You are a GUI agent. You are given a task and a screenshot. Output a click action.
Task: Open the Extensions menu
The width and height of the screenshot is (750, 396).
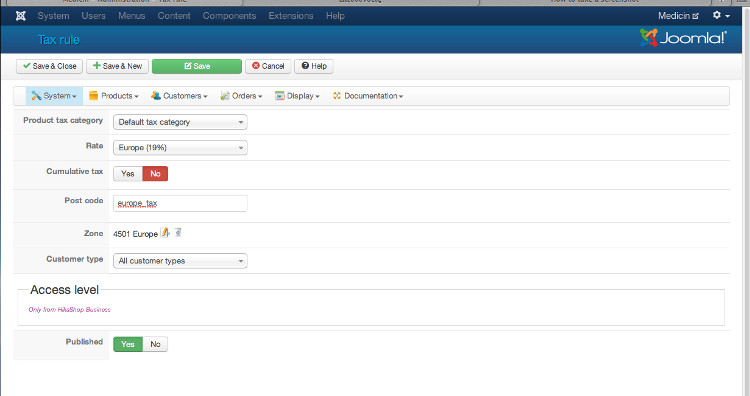click(290, 16)
